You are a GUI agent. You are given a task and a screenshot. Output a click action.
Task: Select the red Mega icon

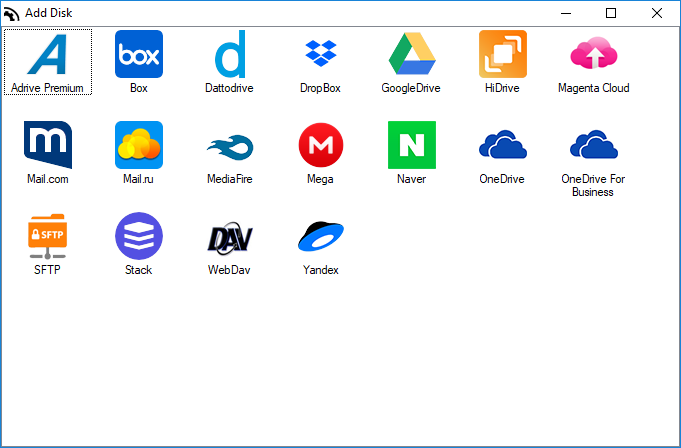[321, 145]
